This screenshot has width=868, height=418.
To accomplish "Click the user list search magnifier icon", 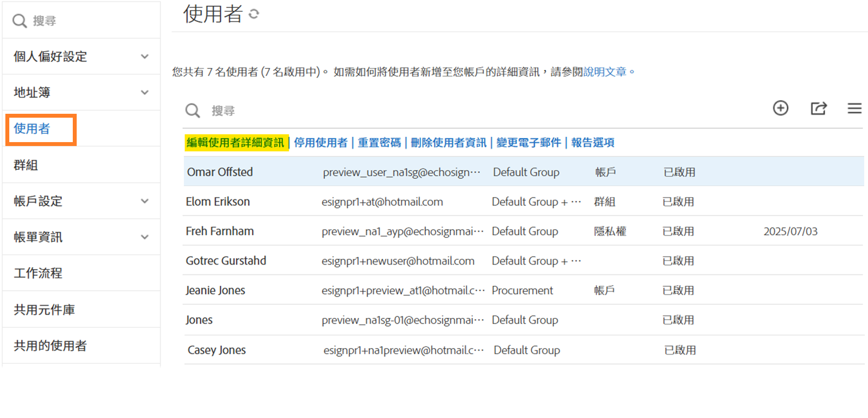I will point(192,111).
